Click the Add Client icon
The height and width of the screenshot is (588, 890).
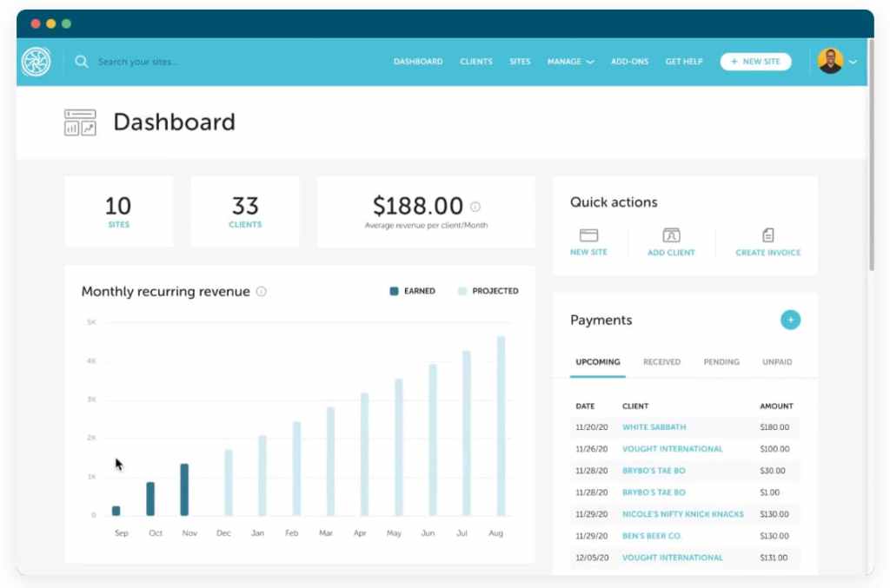[672, 234]
